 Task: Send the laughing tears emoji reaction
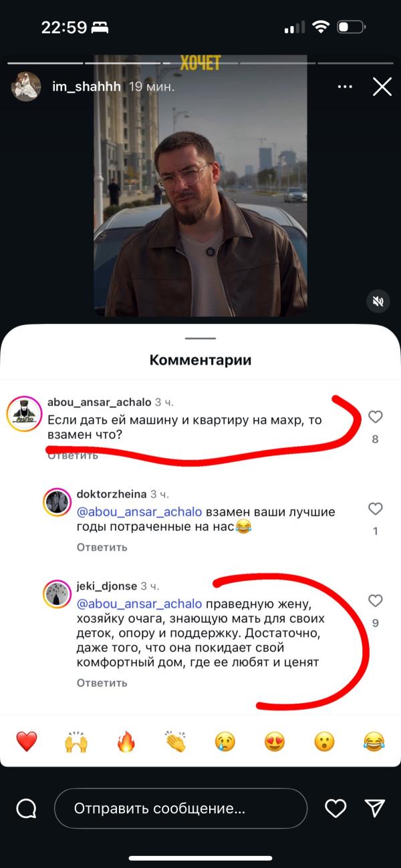pos(374,741)
